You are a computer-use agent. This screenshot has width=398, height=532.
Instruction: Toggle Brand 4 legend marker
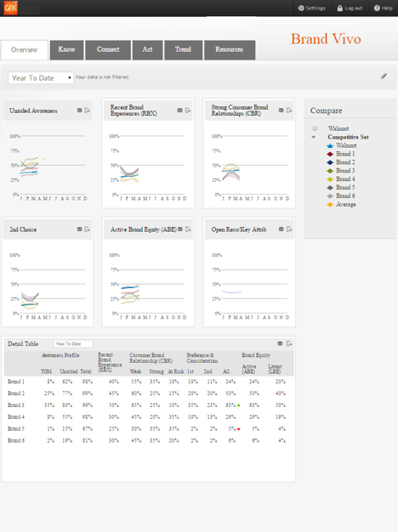pos(330,179)
